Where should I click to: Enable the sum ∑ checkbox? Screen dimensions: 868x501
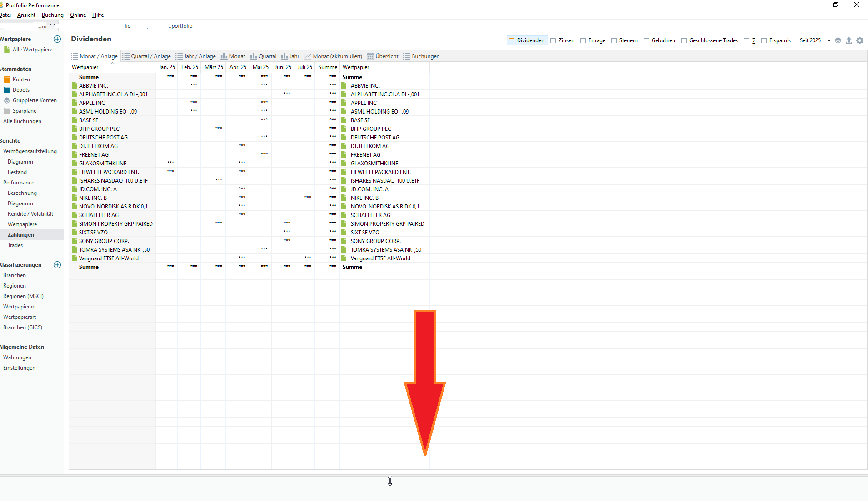pyautogui.click(x=747, y=40)
